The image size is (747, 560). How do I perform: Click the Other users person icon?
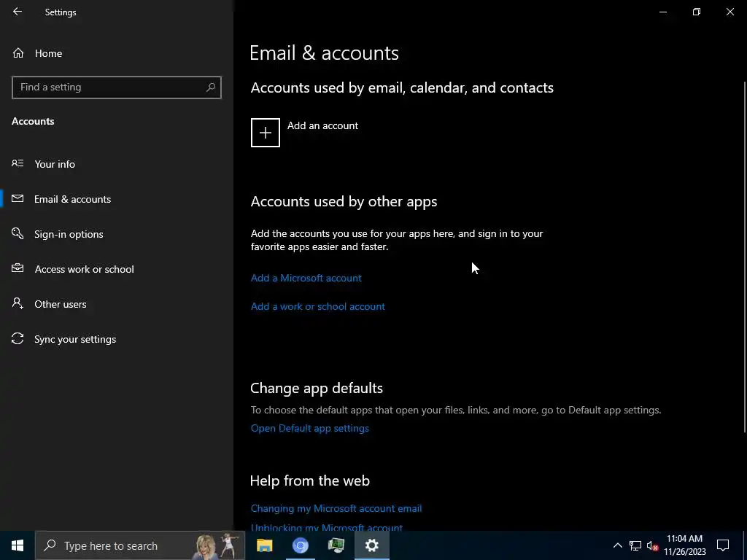tap(18, 303)
